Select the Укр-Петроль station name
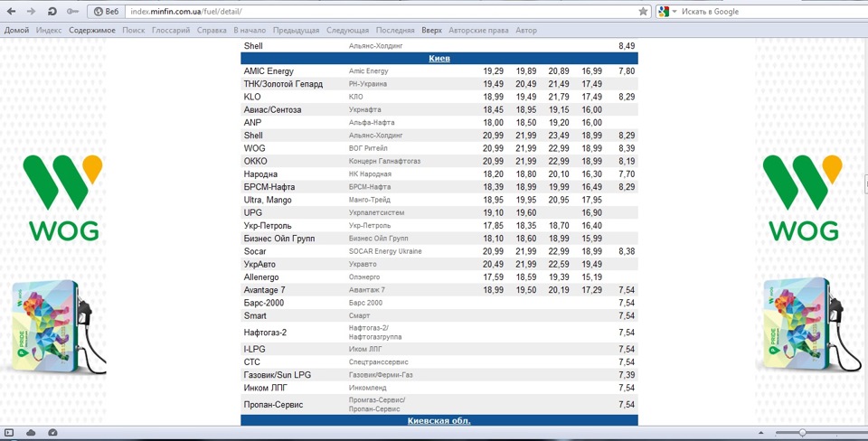The image size is (868, 441). pyautogui.click(x=268, y=226)
